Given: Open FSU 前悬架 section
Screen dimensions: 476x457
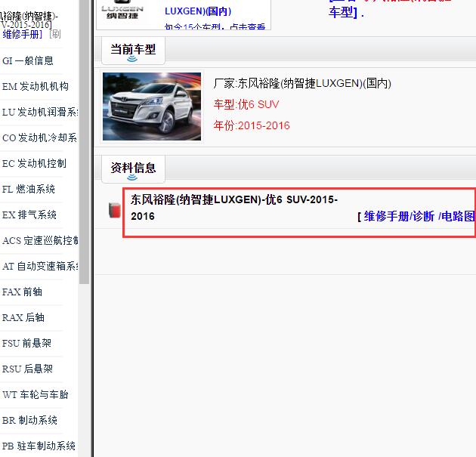Looking at the screenshot, I should tap(26, 343).
